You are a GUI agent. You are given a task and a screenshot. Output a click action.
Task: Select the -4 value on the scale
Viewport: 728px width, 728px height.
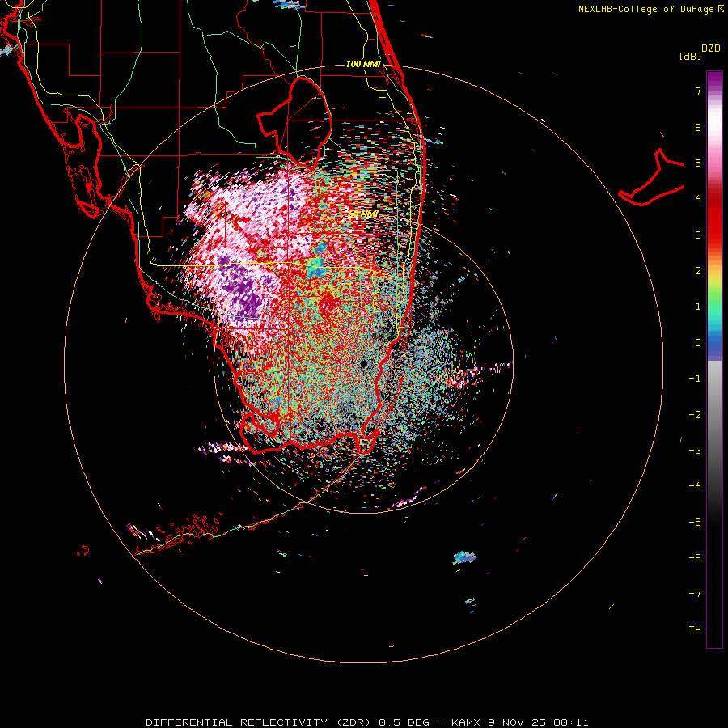tap(695, 486)
